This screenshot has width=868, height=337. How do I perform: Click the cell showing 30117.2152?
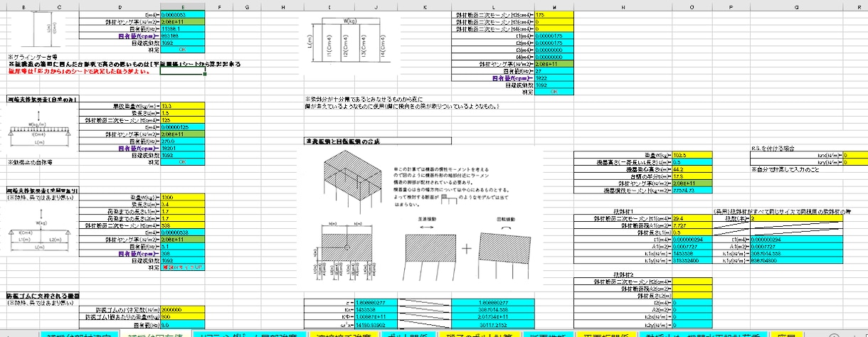tap(492, 323)
